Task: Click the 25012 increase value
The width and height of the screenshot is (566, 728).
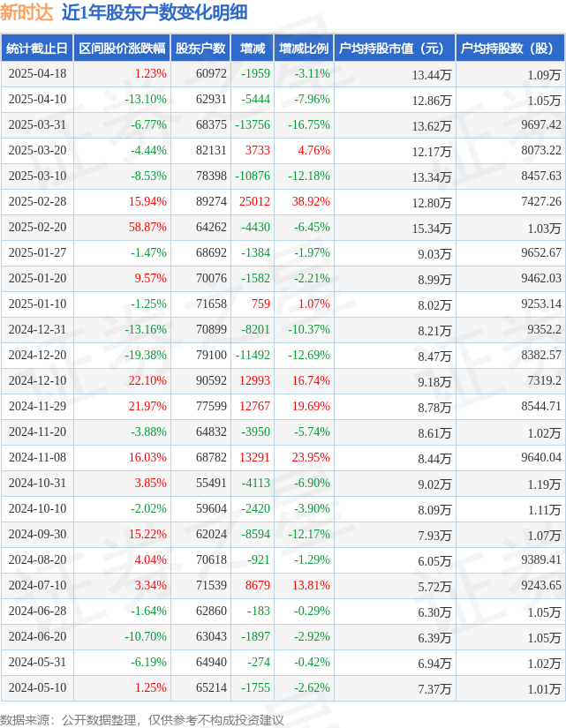Action: [x=254, y=201]
